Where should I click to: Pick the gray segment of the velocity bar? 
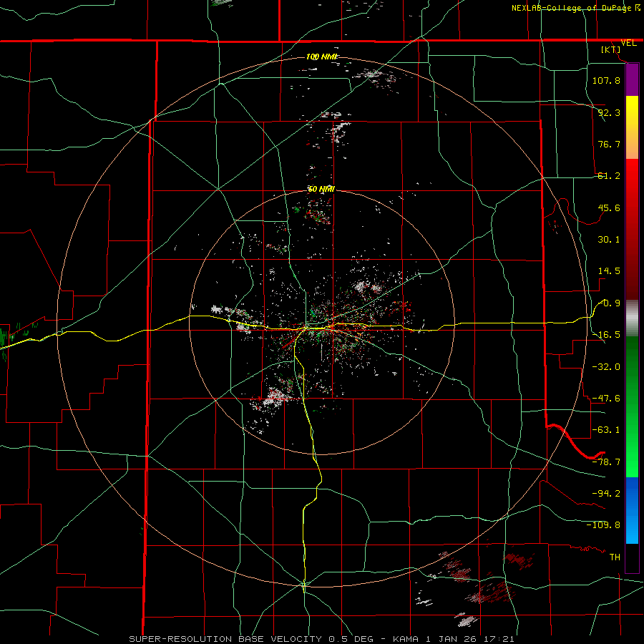pos(632,318)
